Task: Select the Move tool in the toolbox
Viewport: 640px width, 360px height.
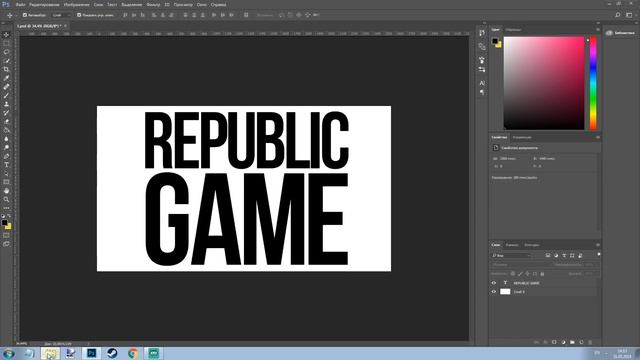Action: 6,35
